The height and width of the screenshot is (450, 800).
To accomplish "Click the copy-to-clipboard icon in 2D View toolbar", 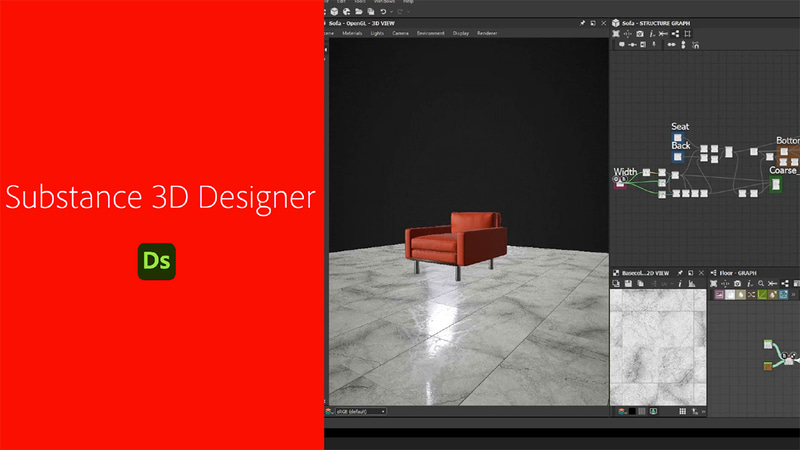I will tap(640, 284).
